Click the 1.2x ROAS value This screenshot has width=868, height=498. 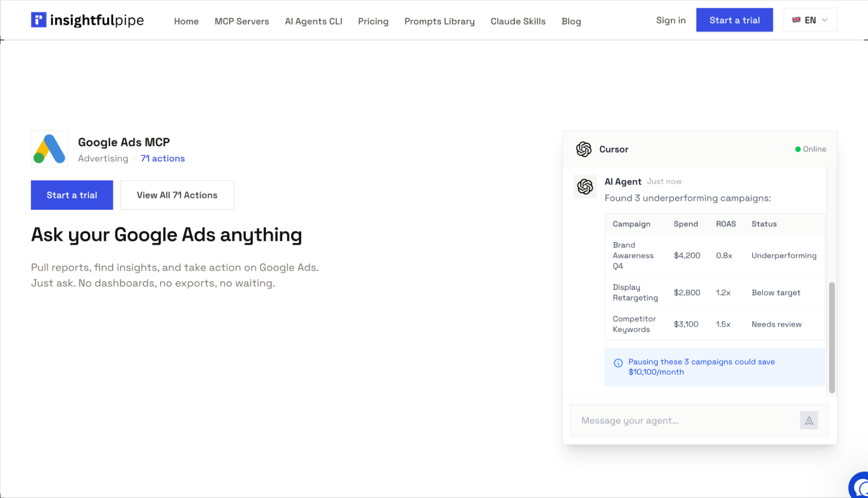[x=723, y=293]
